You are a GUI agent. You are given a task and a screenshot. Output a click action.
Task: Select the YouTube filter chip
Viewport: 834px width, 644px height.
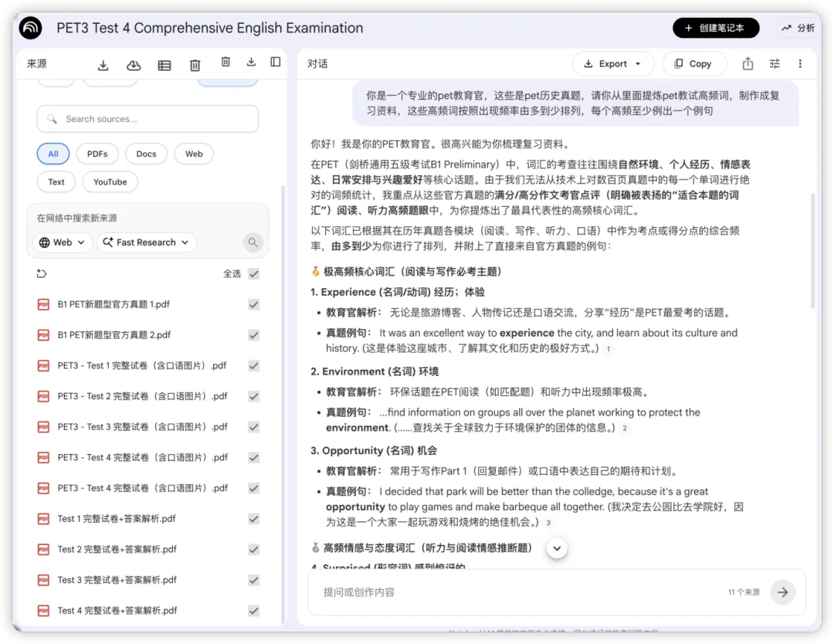pyautogui.click(x=110, y=182)
